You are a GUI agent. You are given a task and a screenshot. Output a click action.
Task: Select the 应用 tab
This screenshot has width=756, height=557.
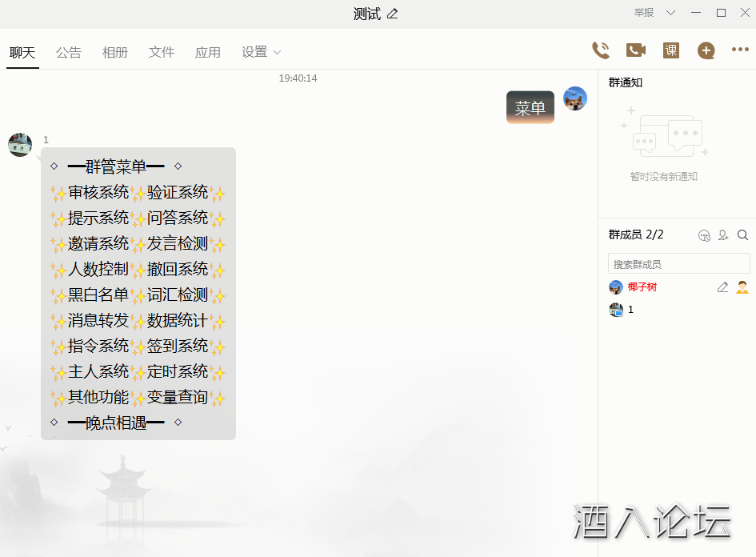pyautogui.click(x=208, y=52)
